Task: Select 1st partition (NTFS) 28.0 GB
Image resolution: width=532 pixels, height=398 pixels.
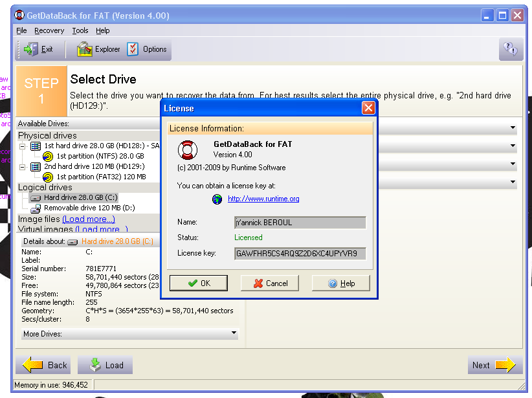Action: [x=100, y=157]
